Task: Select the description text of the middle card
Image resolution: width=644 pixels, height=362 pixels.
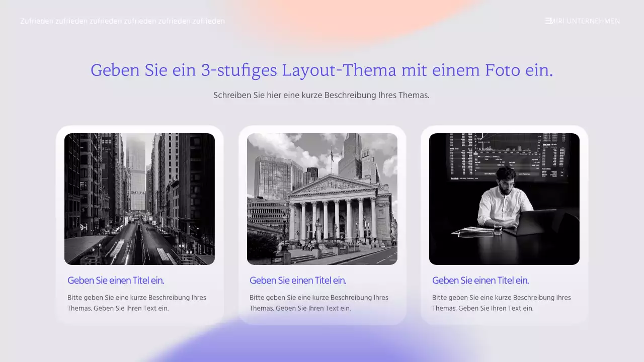Action: click(x=319, y=303)
